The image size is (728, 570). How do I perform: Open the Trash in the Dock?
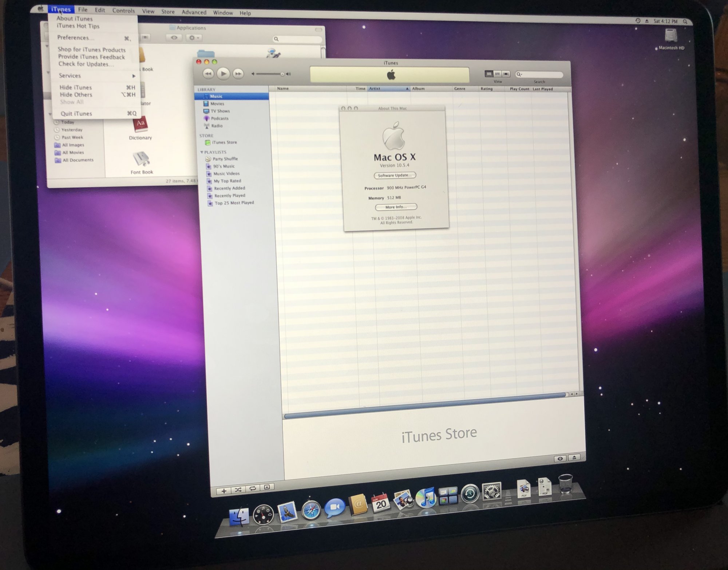tap(565, 484)
